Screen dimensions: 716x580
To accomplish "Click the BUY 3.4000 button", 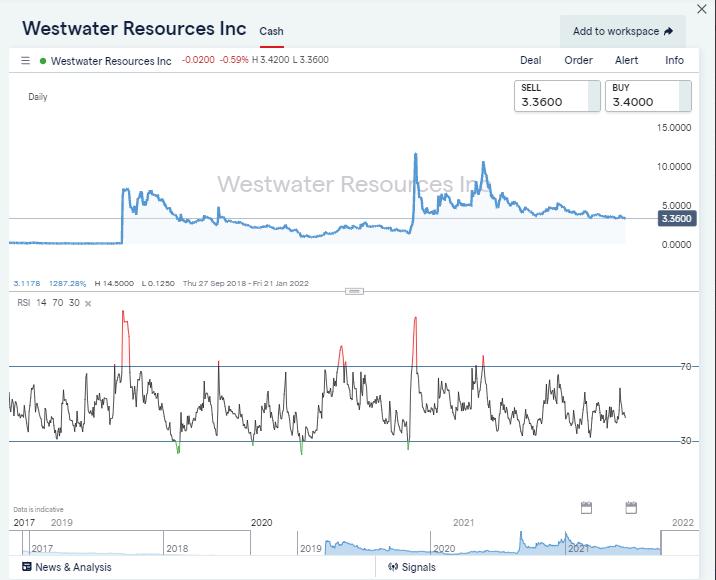I will coord(648,96).
